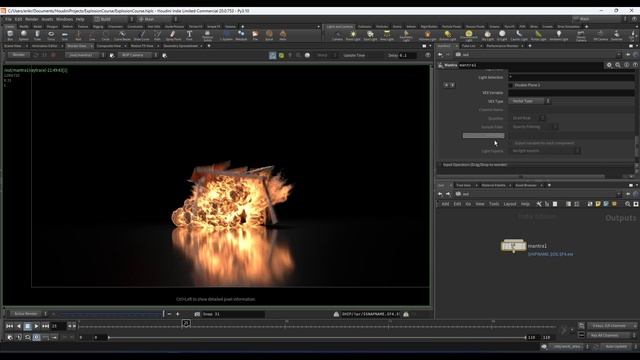
Task: Open VEX Type dropdown
Action: [x=529, y=101]
